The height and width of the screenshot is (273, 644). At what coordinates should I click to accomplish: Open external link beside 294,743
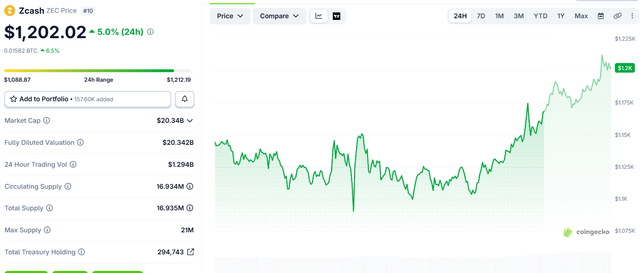click(x=191, y=252)
